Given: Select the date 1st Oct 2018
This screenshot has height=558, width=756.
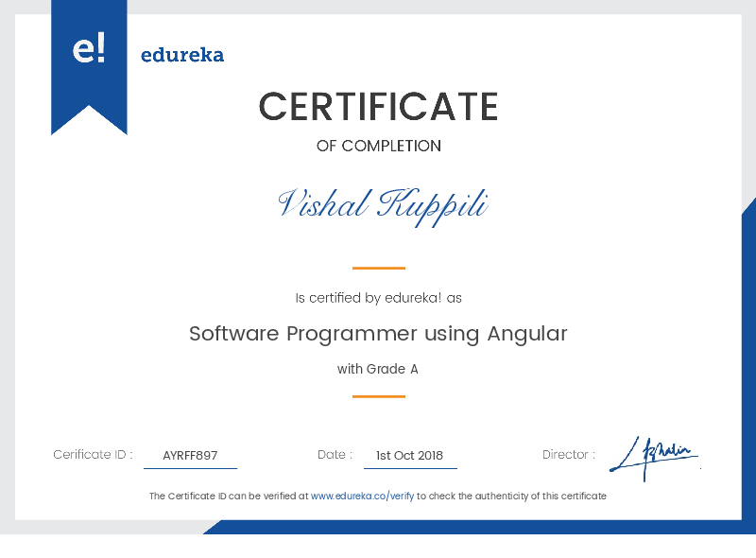Looking at the screenshot, I should click(409, 456).
